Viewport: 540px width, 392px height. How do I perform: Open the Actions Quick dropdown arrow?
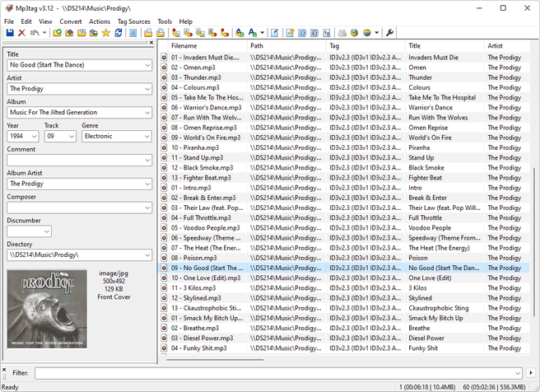tap(262, 33)
